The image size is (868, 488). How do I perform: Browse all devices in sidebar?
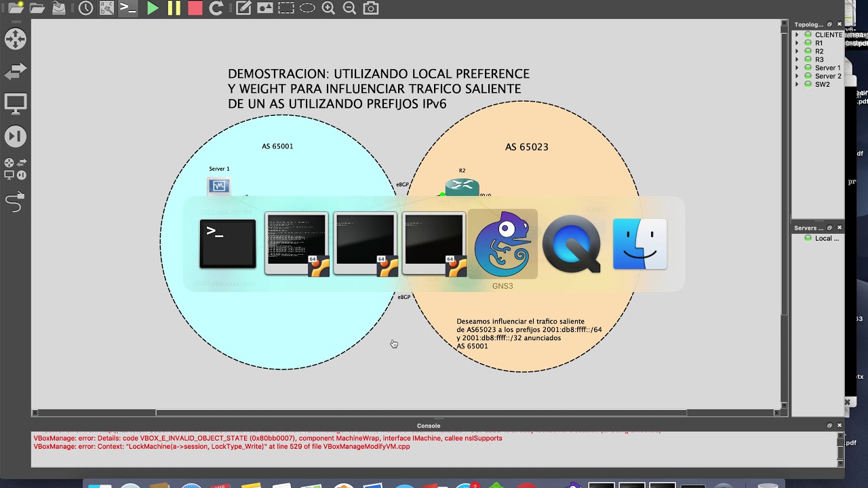click(x=15, y=169)
